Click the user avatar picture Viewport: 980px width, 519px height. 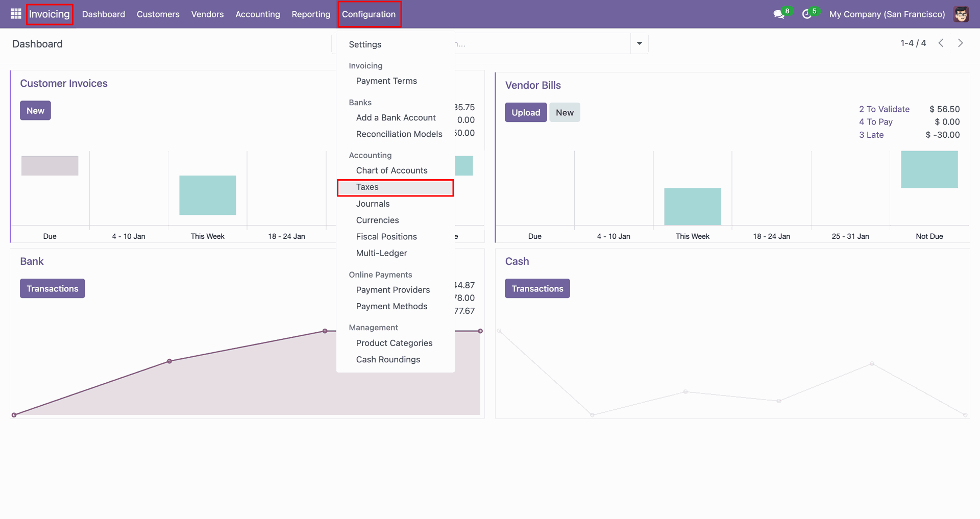tap(961, 14)
